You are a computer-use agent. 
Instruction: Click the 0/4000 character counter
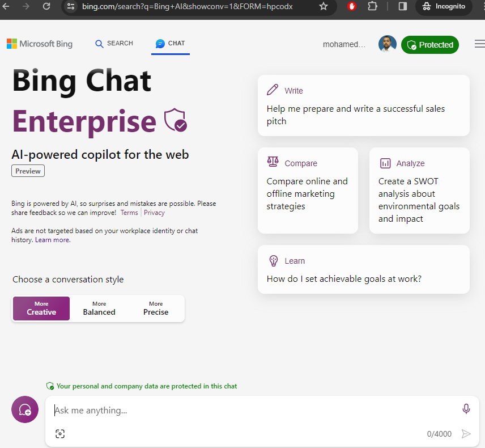pos(439,434)
